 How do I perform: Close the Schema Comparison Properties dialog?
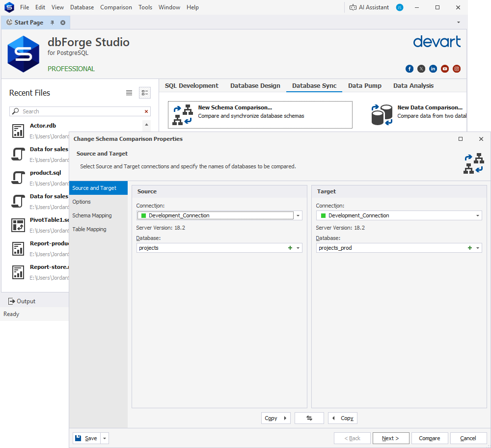pos(481,139)
